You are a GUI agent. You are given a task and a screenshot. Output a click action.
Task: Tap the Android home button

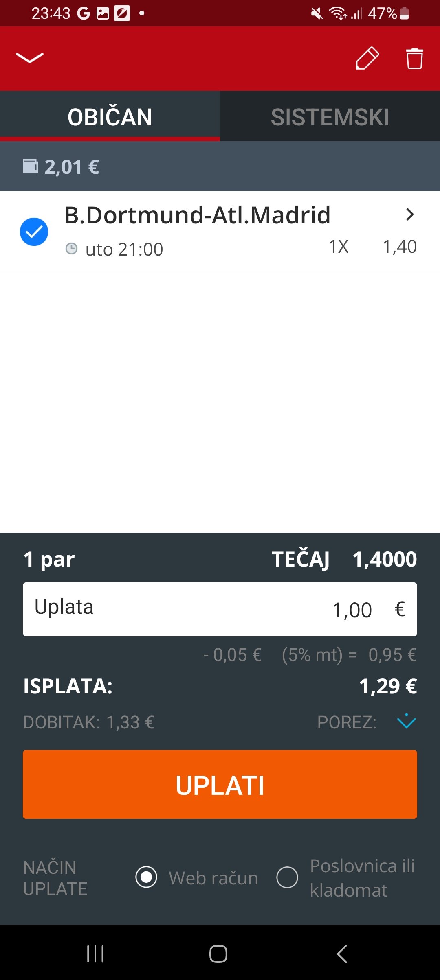coord(218,954)
